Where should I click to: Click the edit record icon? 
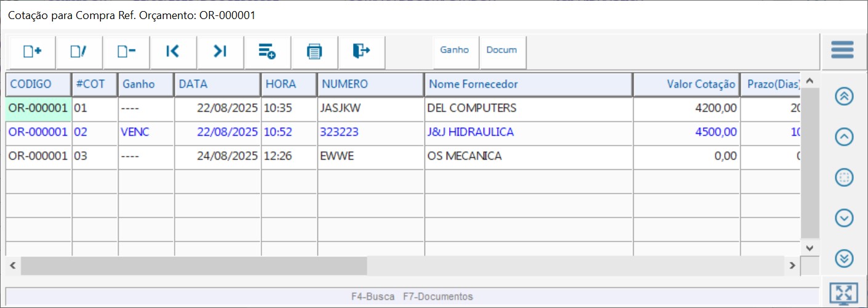click(x=79, y=52)
